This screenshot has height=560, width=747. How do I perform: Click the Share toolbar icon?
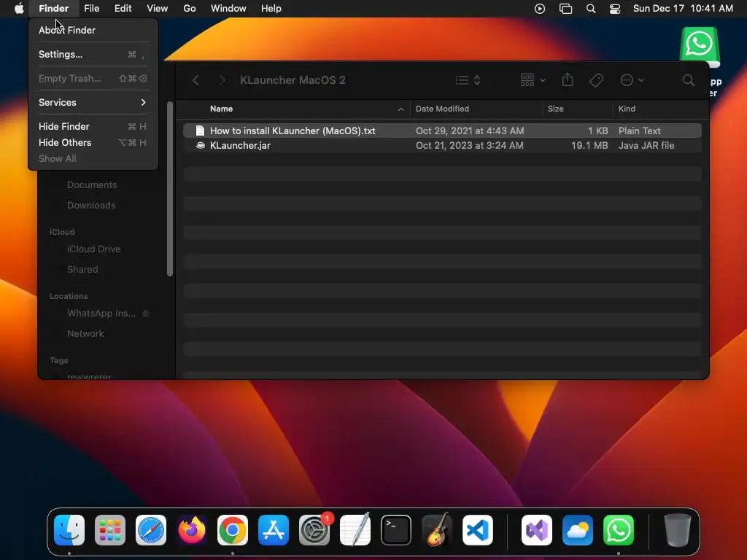click(x=568, y=80)
